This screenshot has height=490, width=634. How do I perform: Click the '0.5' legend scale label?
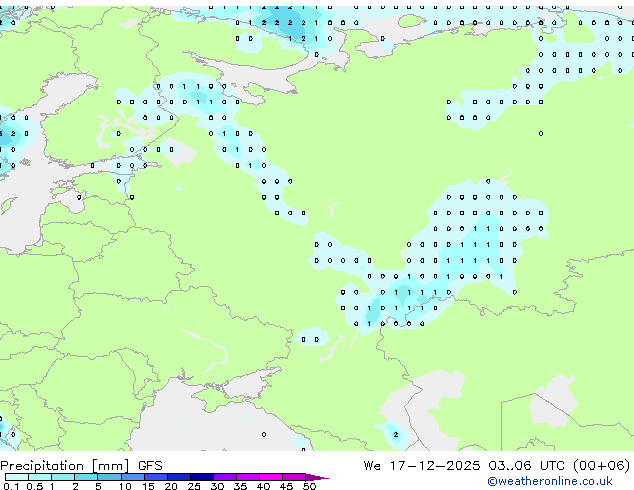(35, 486)
